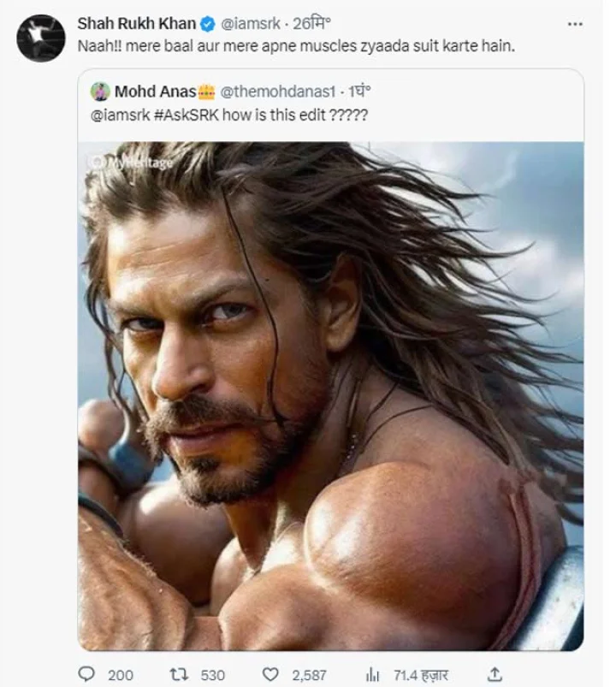Screen dimensions: 616x687
Task: Click the "Naah!! mere baal" tweet text
Action: point(296,45)
